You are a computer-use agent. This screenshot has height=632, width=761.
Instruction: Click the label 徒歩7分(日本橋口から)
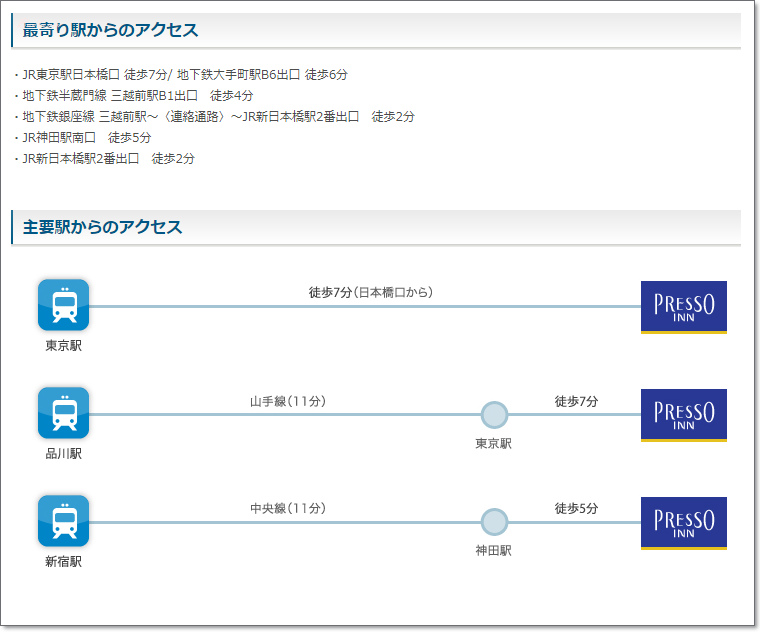pyautogui.click(x=371, y=292)
